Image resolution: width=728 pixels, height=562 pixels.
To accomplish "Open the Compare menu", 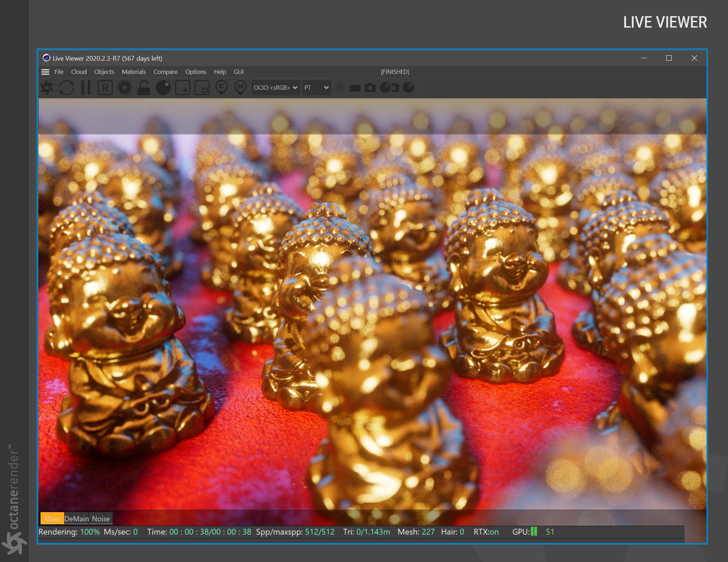I will pos(165,72).
